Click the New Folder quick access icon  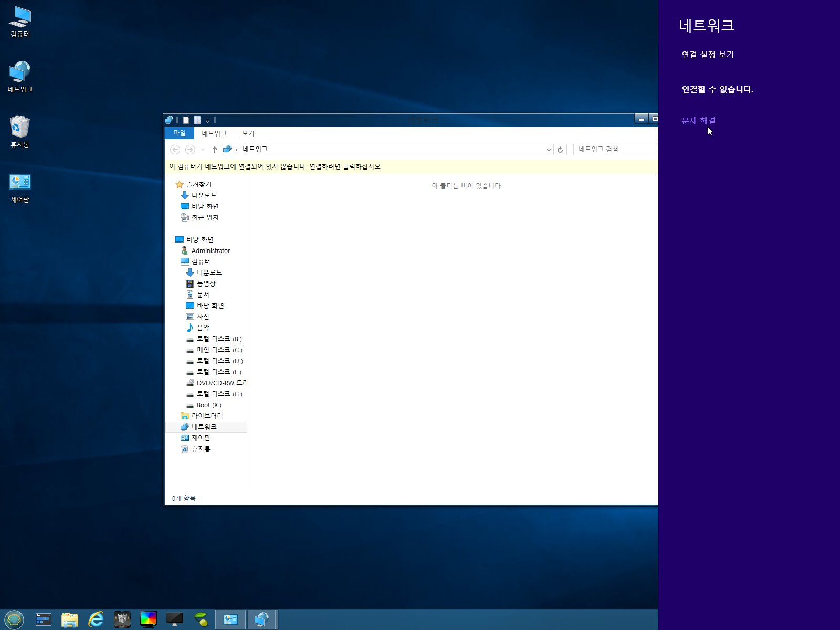pos(197,120)
